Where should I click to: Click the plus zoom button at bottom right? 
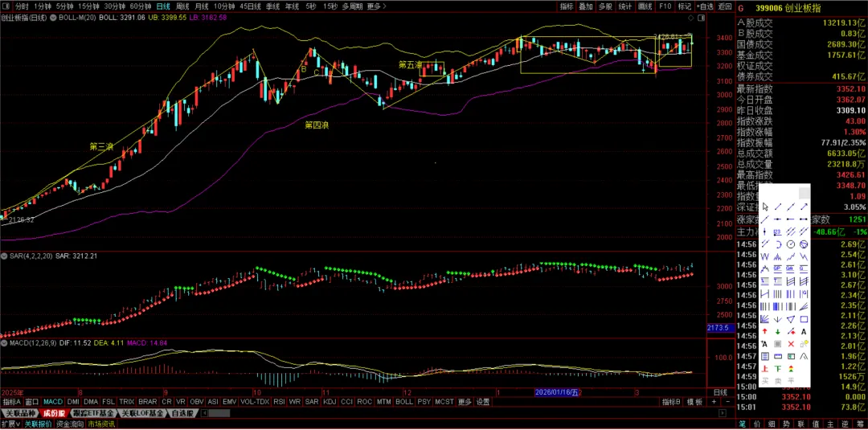[714, 402]
